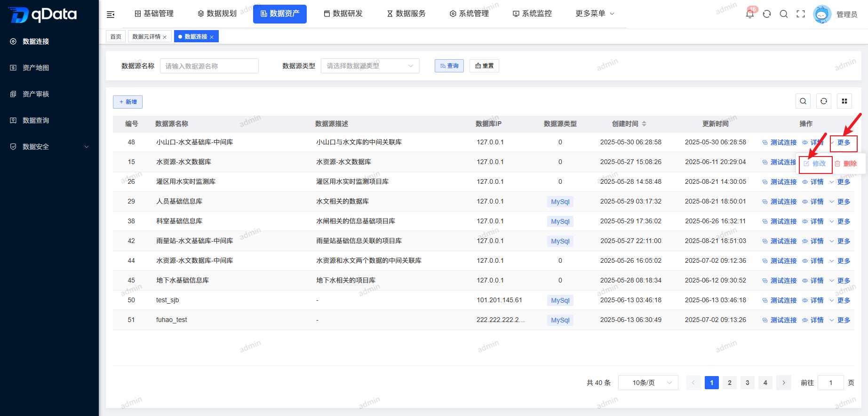Click the previous page arrow
Viewport: 868px width, 416px height.
pos(693,383)
